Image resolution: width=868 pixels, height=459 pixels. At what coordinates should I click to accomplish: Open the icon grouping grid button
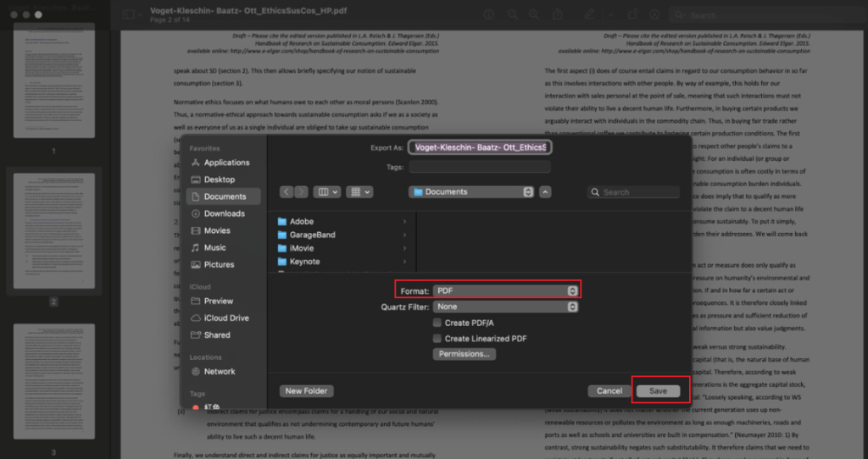359,192
